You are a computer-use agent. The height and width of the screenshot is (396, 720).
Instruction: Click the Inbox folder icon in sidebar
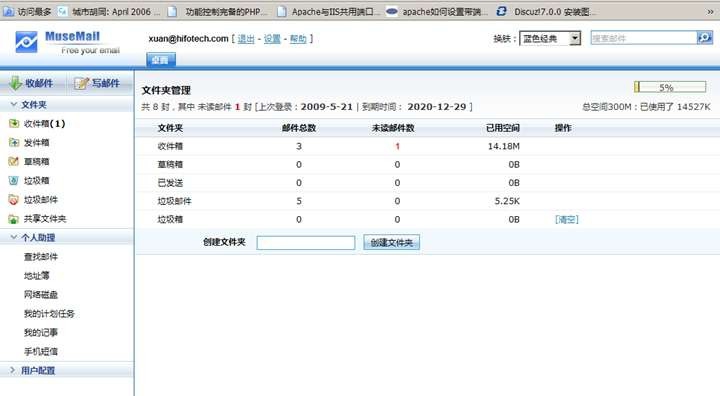tap(14, 124)
